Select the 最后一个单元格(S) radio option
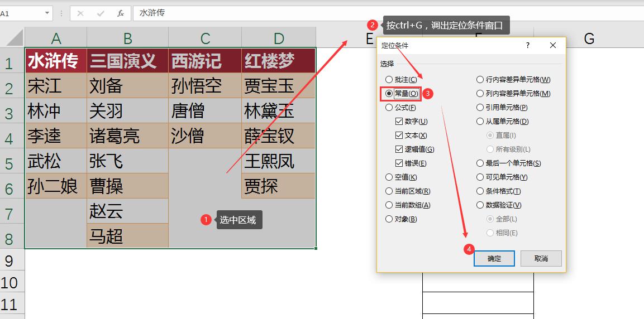644x319 pixels. [x=508, y=163]
